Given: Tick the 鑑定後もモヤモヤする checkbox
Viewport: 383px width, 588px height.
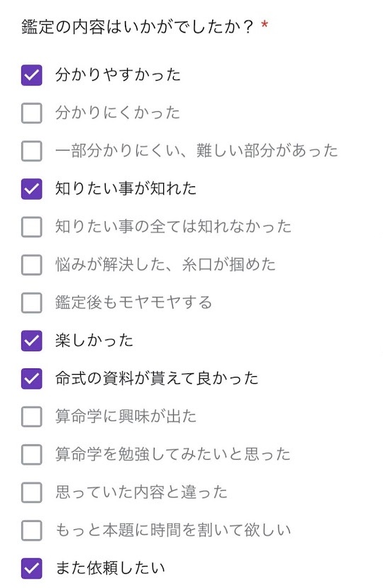Looking at the screenshot, I should click(x=31, y=303).
